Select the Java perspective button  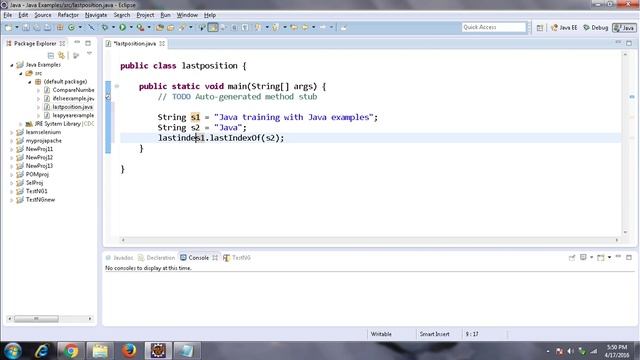(x=624, y=28)
